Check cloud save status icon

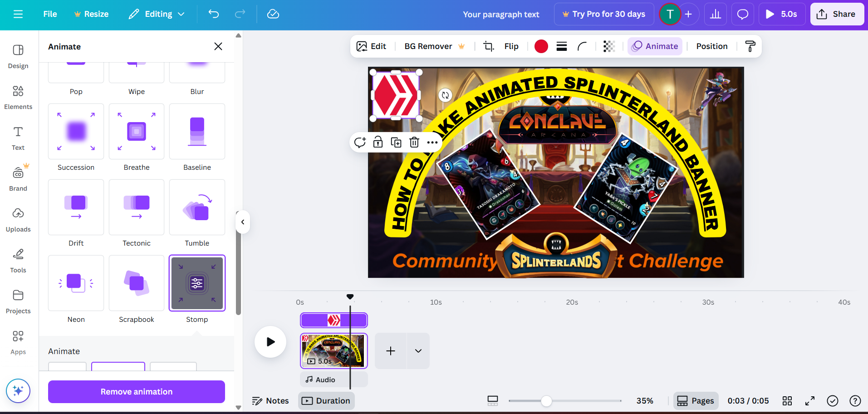tap(273, 14)
